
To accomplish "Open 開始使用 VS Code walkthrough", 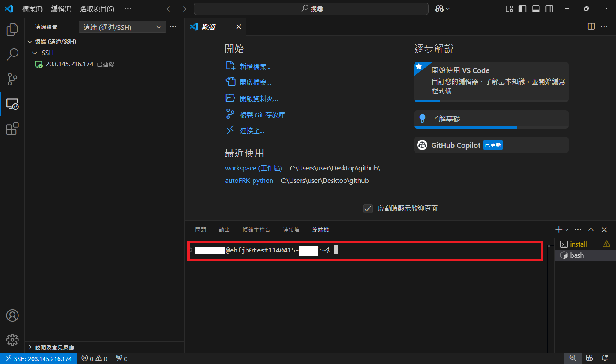I will point(491,82).
